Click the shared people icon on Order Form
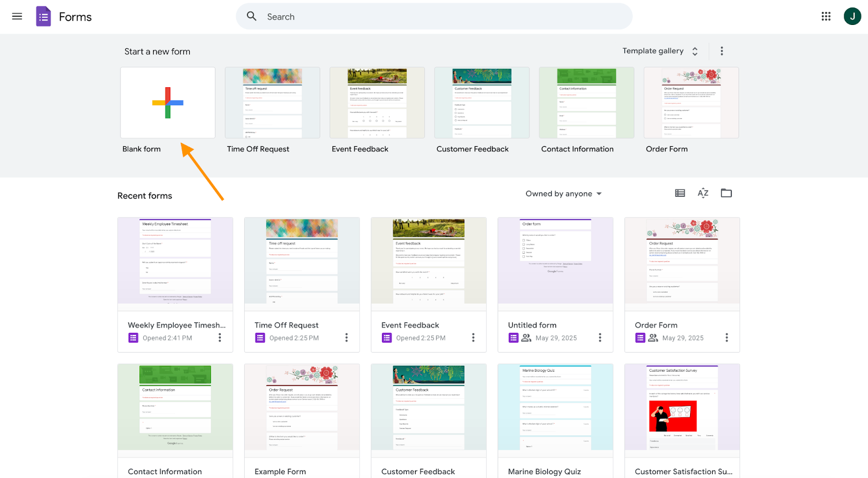This screenshot has height=478, width=868. click(x=653, y=338)
